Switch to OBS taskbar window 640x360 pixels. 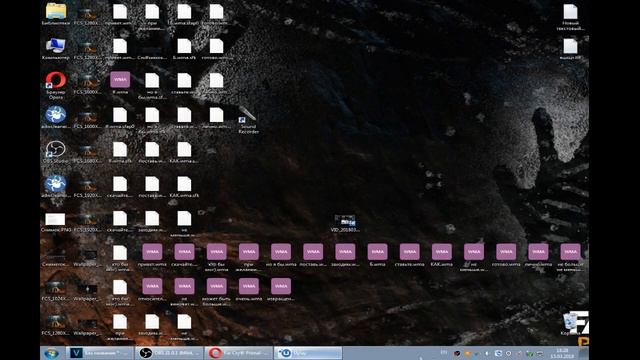click(169, 353)
